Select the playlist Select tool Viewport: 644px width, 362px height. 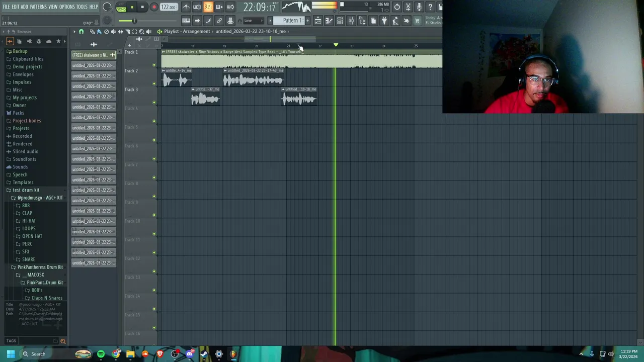tap(134, 31)
